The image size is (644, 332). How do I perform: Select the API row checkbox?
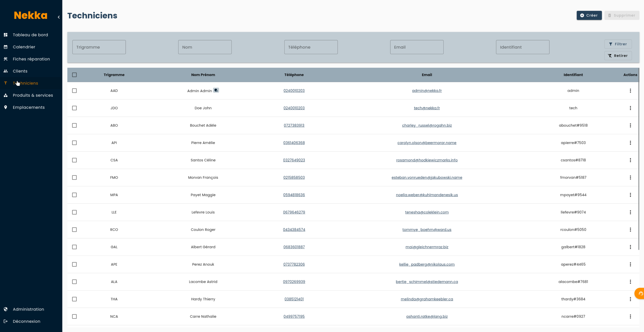pos(74,143)
